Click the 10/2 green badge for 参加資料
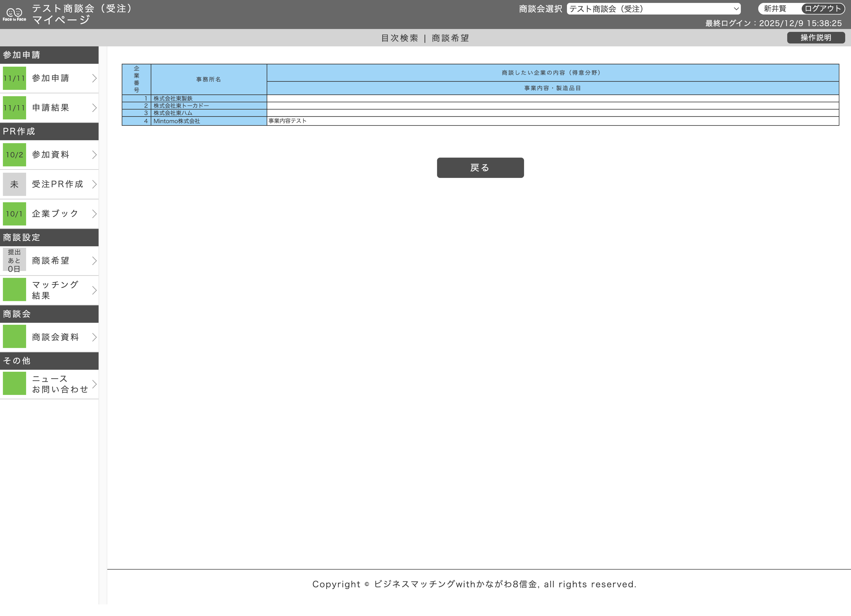 pyautogui.click(x=14, y=155)
